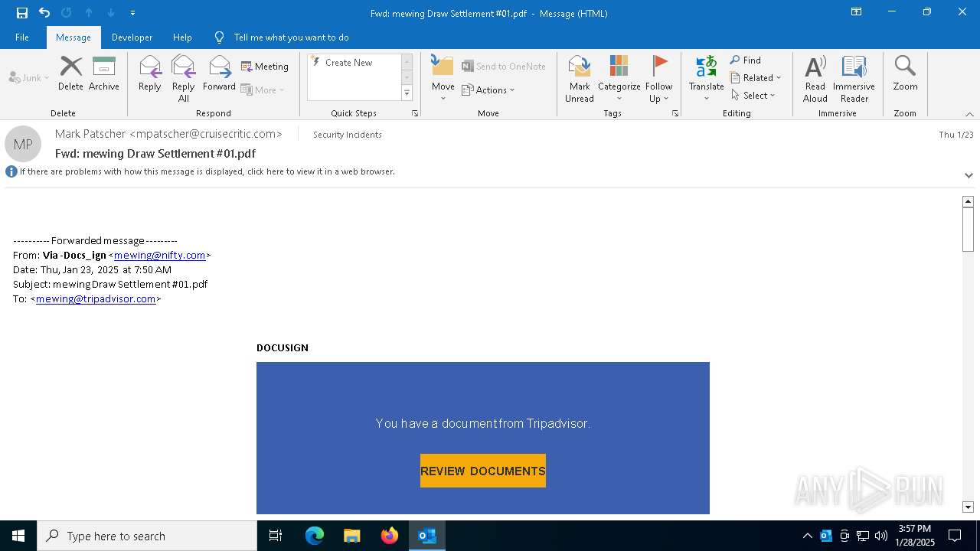This screenshot has height=551, width=980.
Task: Flag the message with Follow Up
Action: click(658, 78)
